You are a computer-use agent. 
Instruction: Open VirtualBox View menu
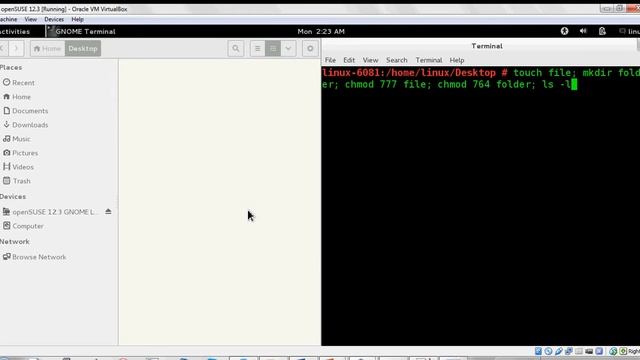[31, 19]
